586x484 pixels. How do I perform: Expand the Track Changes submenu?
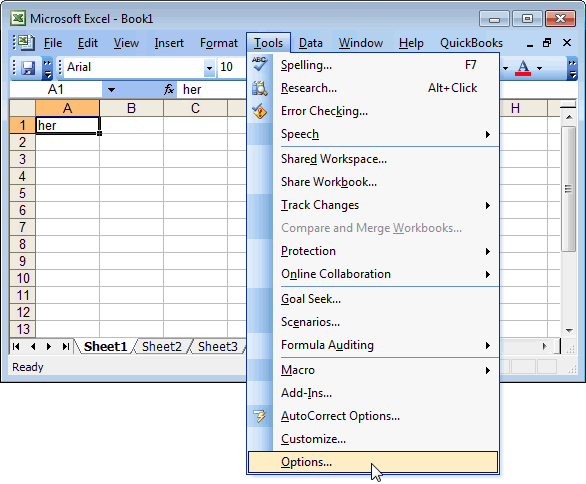click(487, 205)
